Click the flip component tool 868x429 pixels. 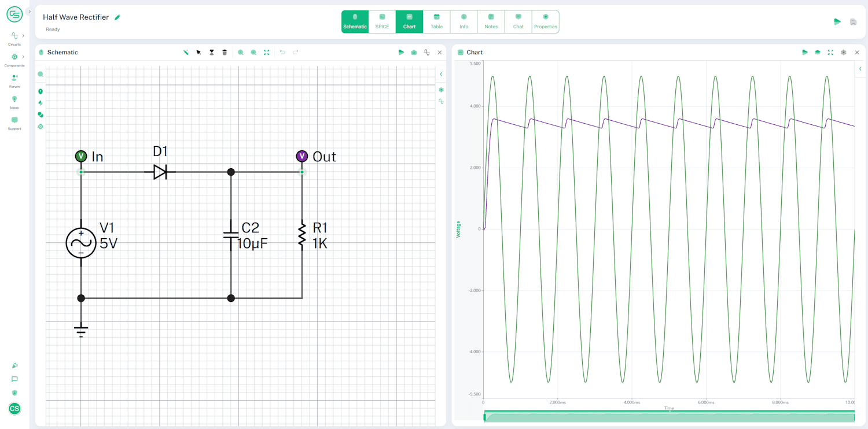[x=212, y=52]
